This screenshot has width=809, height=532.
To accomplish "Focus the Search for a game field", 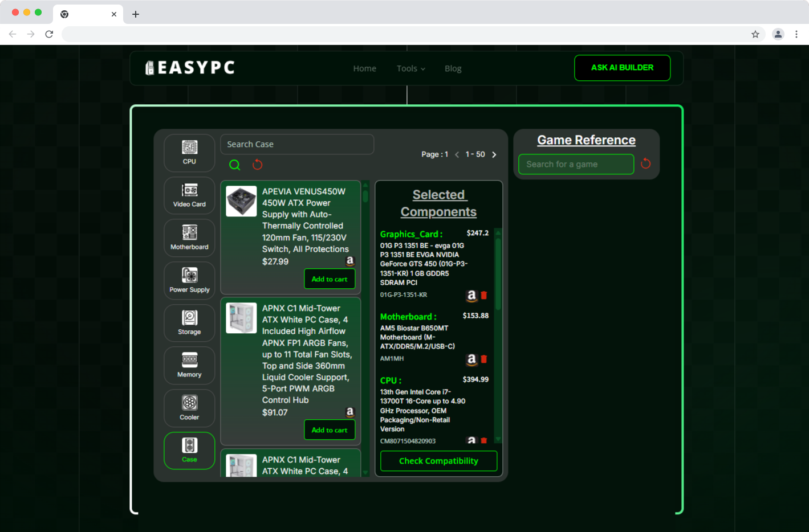I will (576, 164).
